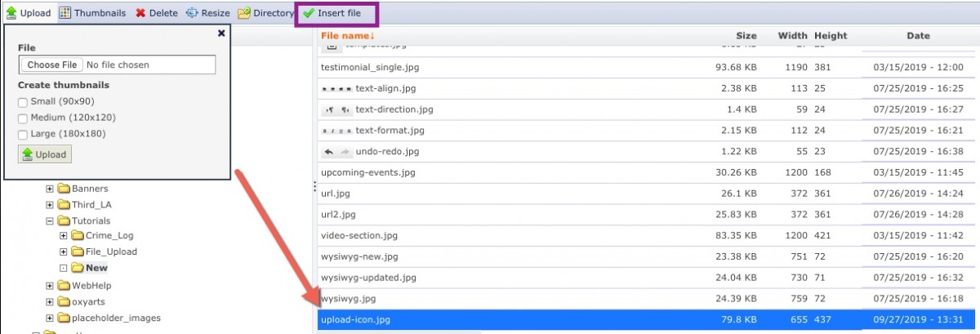Sort by the Size column header
This screenshot has width=980, height=334.
pyautogui.click(x=746, y=36)
